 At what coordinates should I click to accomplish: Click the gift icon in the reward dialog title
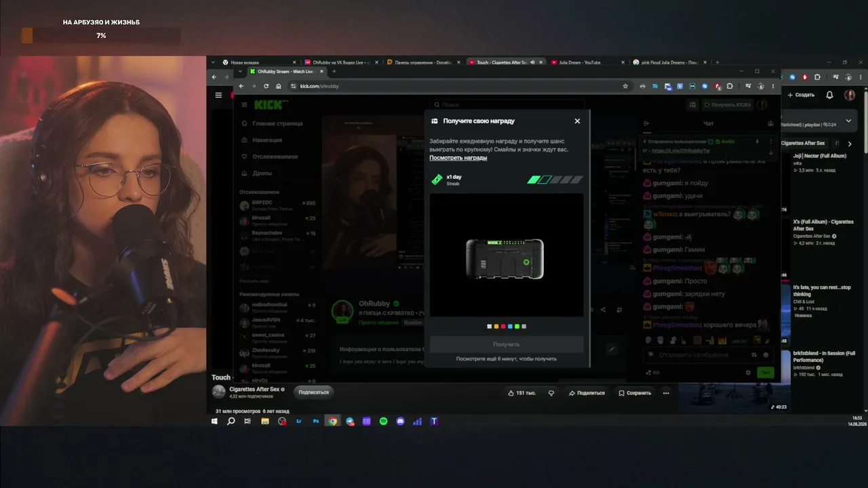point(434,121)
